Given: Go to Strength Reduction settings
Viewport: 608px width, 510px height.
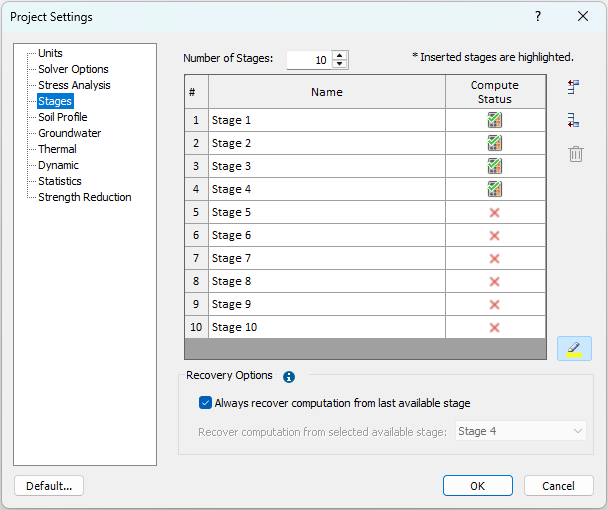Looking at the screenshot, I should [84, 197].
